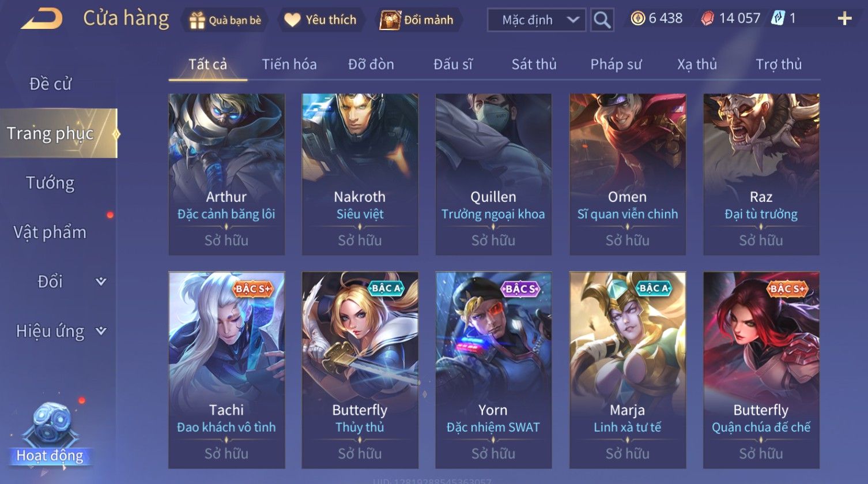This screenshot has height=484, width=868.
Task: Tap the gold coin balance icon
Action: point(637,19)
